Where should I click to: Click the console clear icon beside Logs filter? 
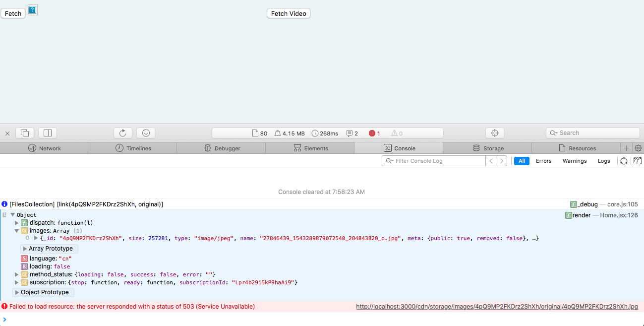624,160
